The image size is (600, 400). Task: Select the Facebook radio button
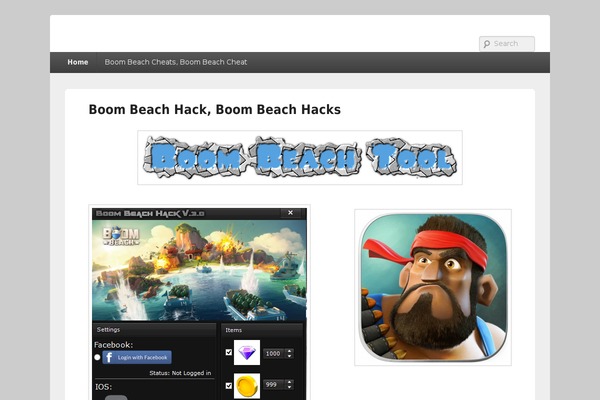97,357
